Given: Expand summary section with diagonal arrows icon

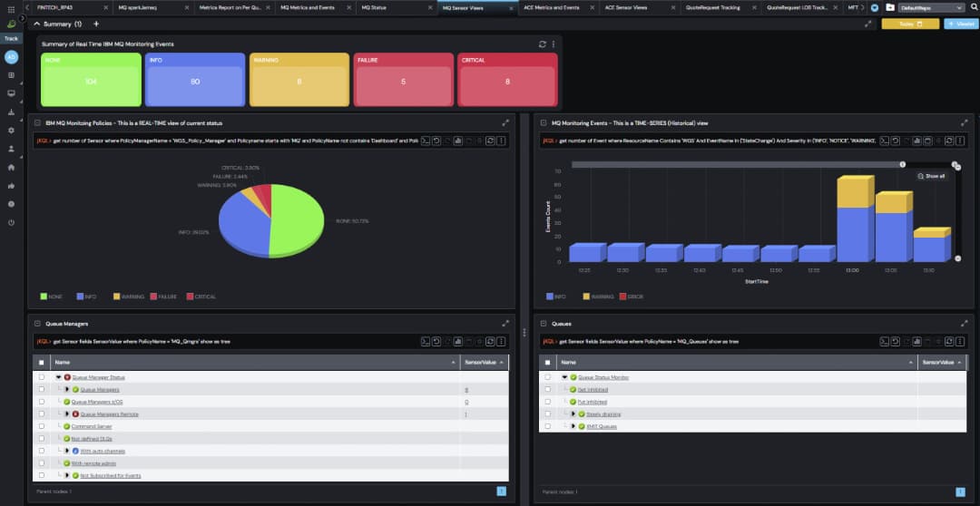Looking at the screenshot, I should coord(868,24).
